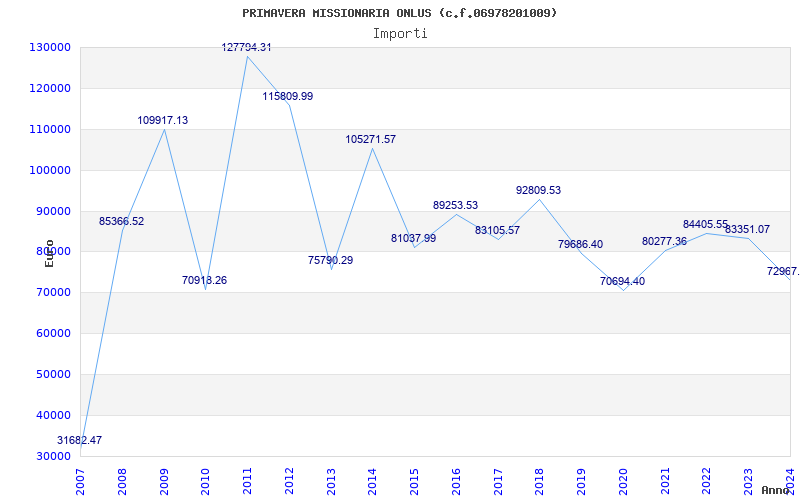Click data label 92809.53
800x500 pixels.
[539, 190]
